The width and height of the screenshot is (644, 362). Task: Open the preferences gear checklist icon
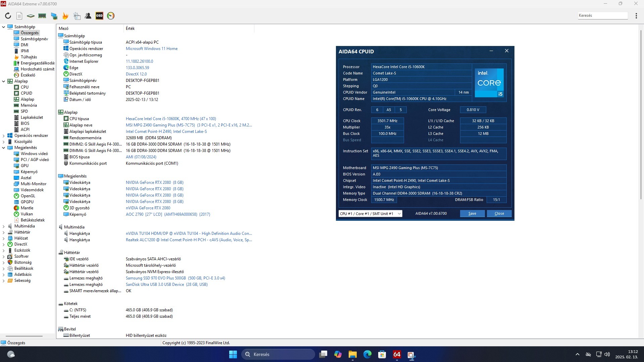(x=77, y=16)
